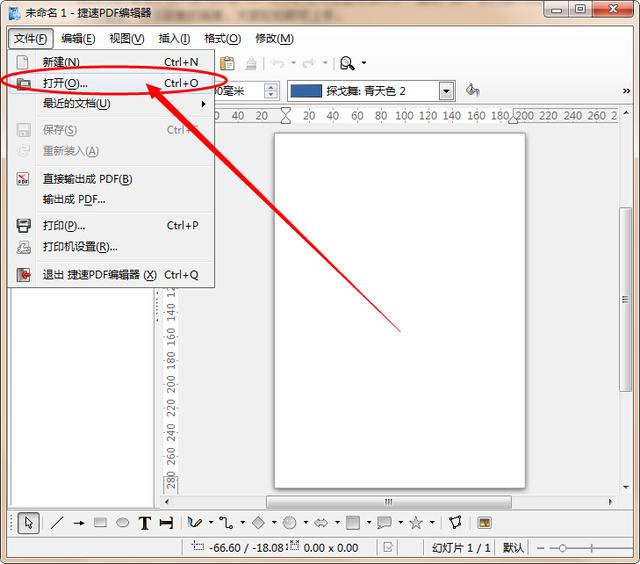Activate the Text (T) tool

pyautogui.click(x=145, y=523)
